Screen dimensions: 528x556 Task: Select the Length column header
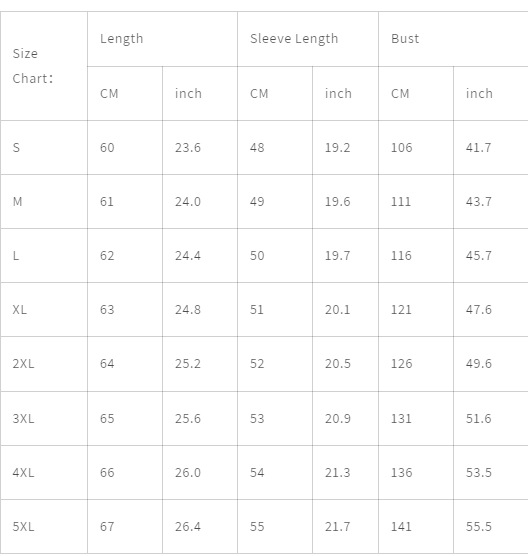[162, 39]
